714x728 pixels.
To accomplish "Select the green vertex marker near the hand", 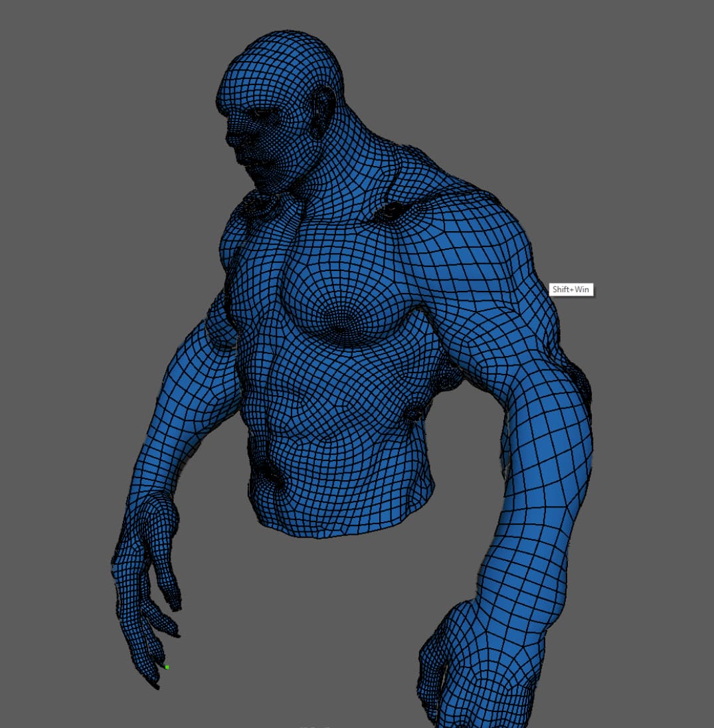I will [x=167, y=667].
